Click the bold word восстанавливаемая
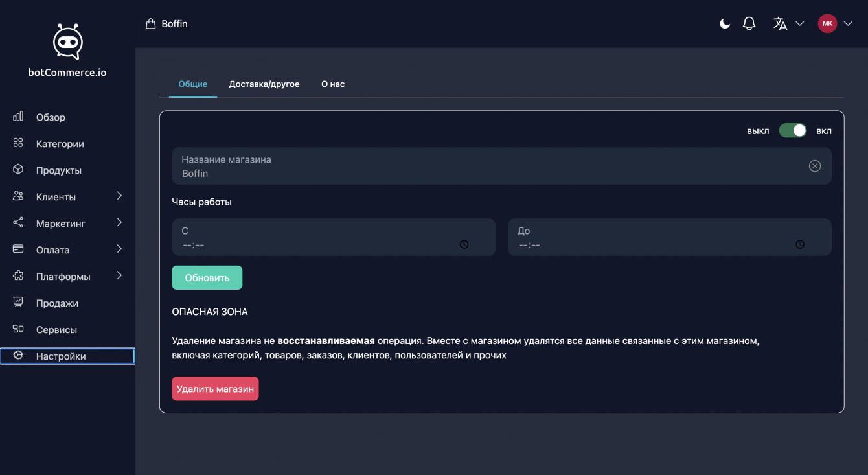 pos(326,341)
